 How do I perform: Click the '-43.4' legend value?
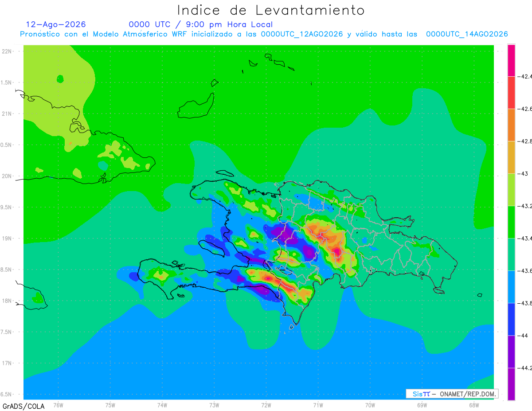pyautogui.click(x=524, y=239)
